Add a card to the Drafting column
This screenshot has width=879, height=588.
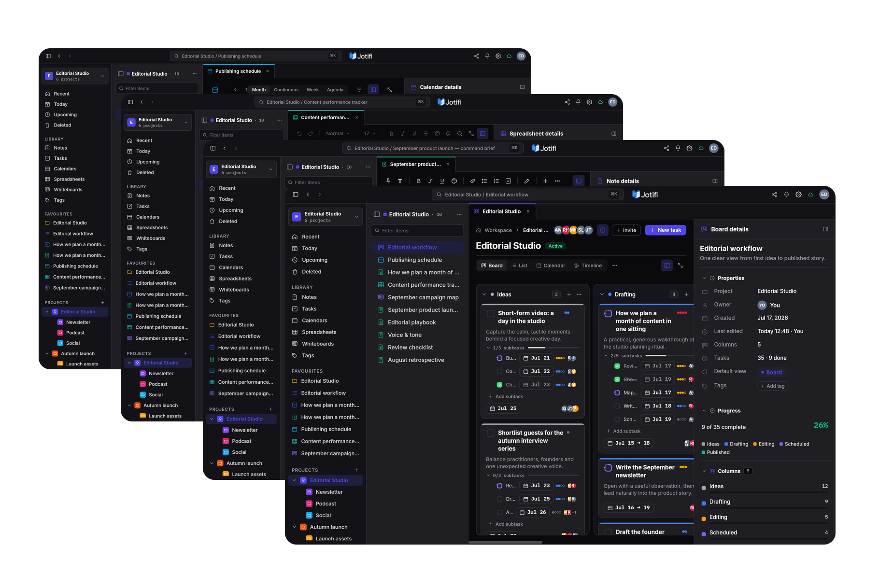(x=686, y=294)
